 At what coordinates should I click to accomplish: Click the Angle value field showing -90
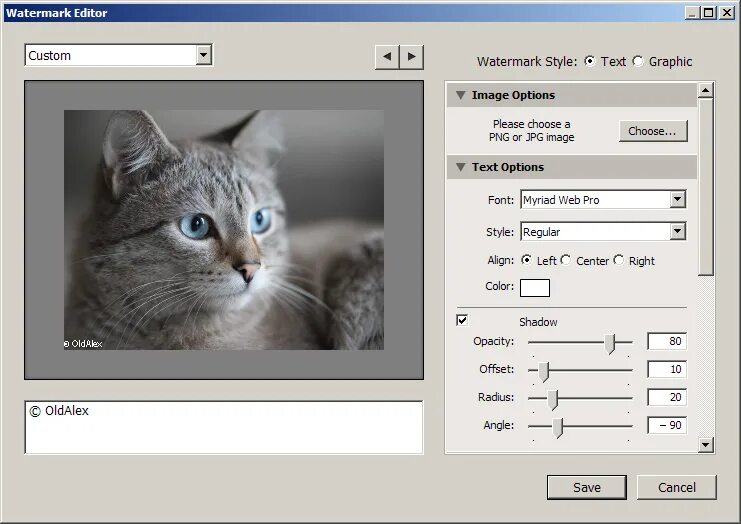click(x=667, y=425)
